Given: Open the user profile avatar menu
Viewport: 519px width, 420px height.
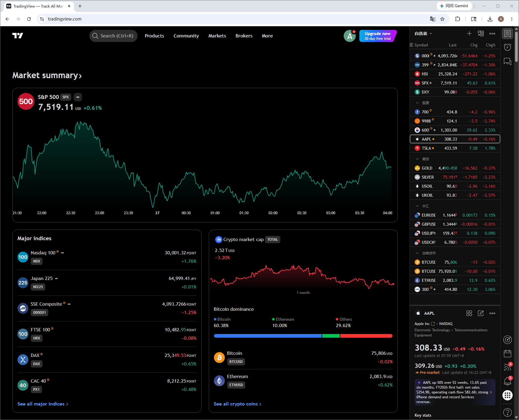Looking at the screenshot, I should point(350,36).
